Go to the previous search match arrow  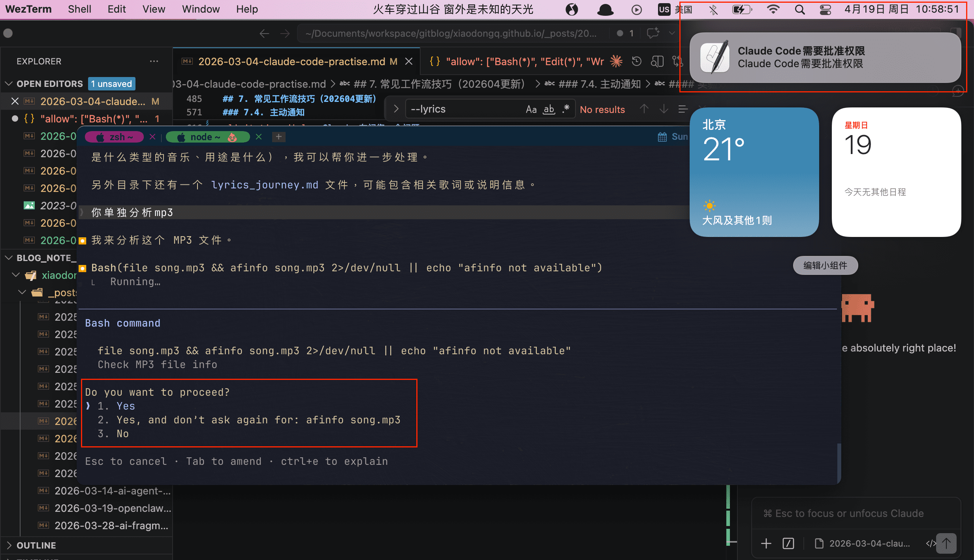click(644, 109)
